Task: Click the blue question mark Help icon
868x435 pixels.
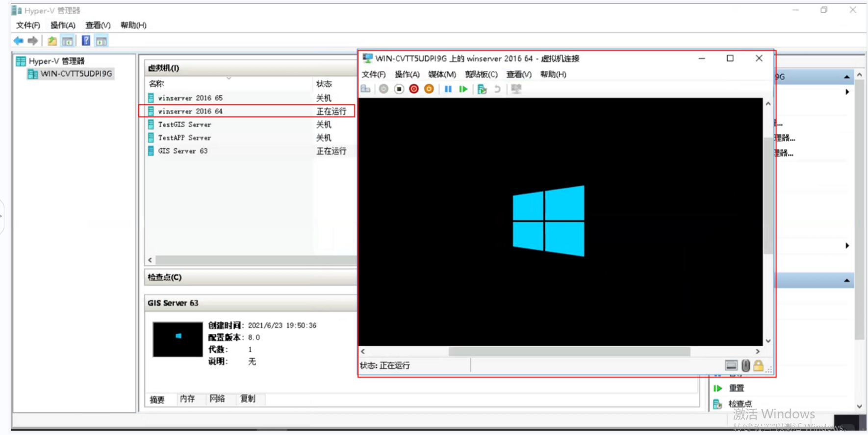Action: point(86,41)
